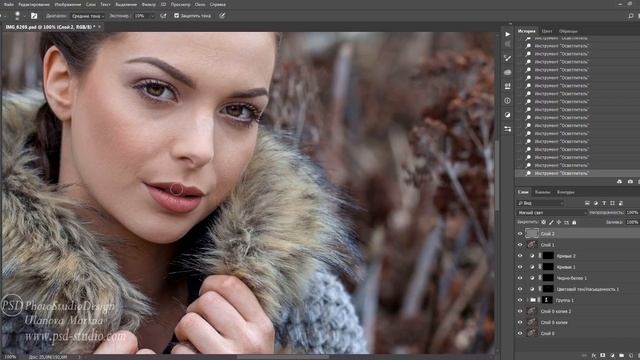Image resolution: width=640 pixels, height=360 pixels.
Task: Open the Фильтр menu
Action: pos(149,4)
